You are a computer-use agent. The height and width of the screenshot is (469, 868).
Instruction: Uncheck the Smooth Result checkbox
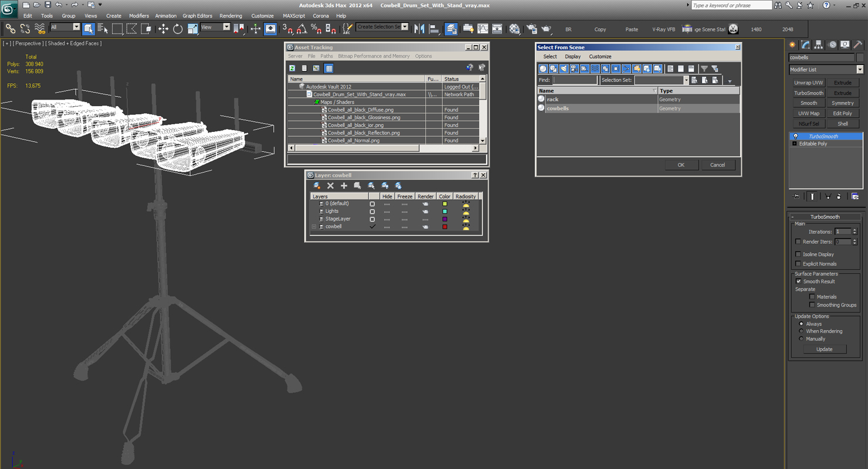798,281
